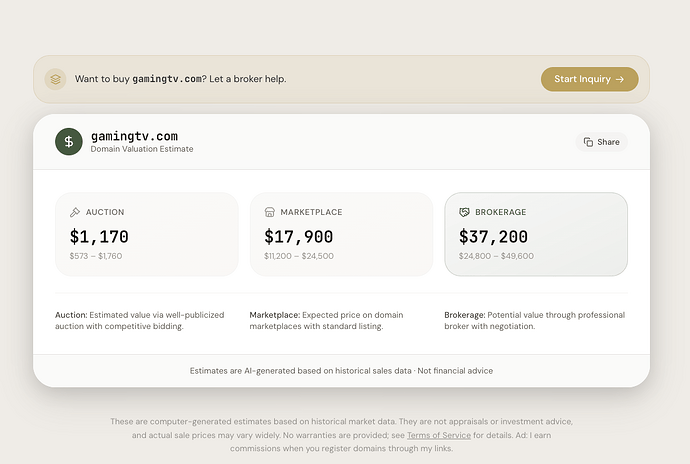Click the green dollar sign logo
Screen dimensions: 690x464
(69, 142)
